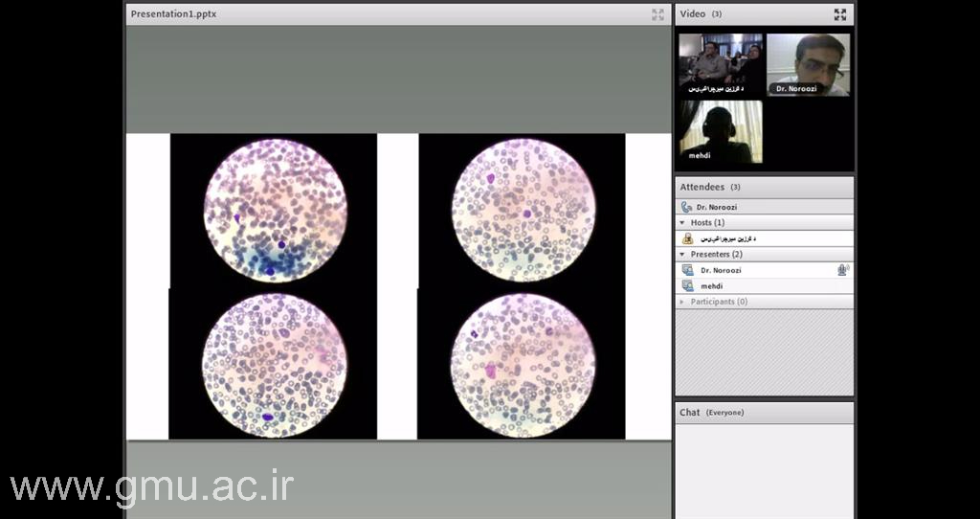Click fullscreen icon of Presentation1.pptx pod

click(x=657, y=14)
